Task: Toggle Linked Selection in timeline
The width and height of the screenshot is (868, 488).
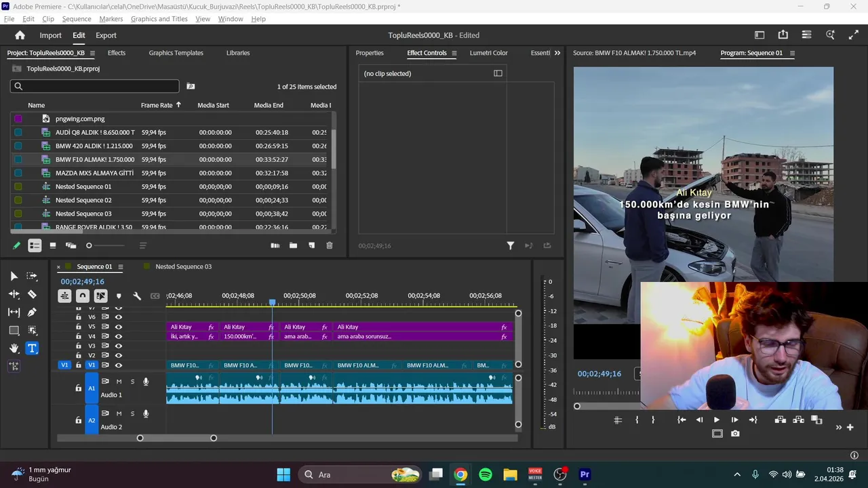Action: [100, 296]
